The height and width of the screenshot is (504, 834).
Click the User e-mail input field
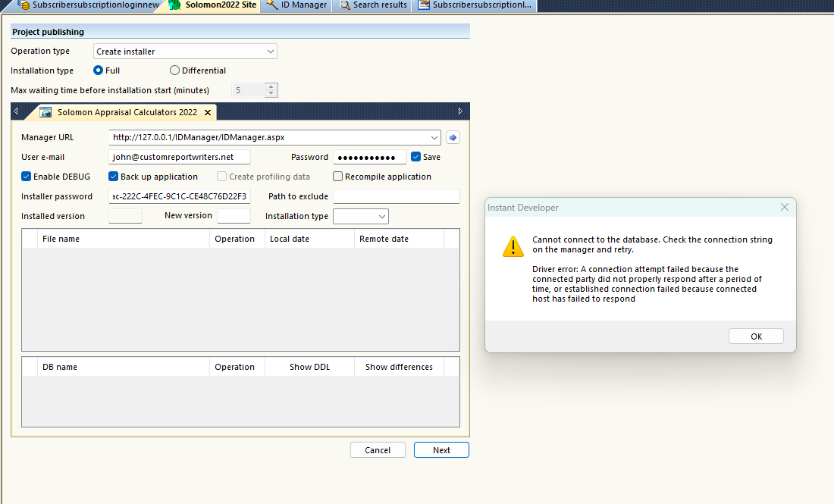coord(180,157)
